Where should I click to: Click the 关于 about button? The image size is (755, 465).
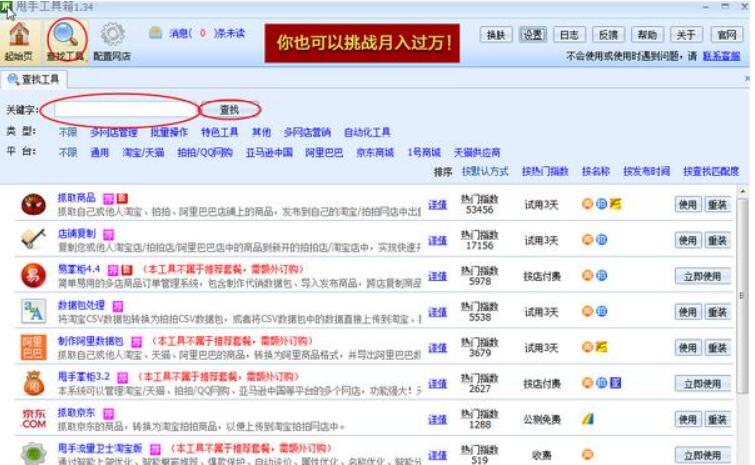pos(686,35)
